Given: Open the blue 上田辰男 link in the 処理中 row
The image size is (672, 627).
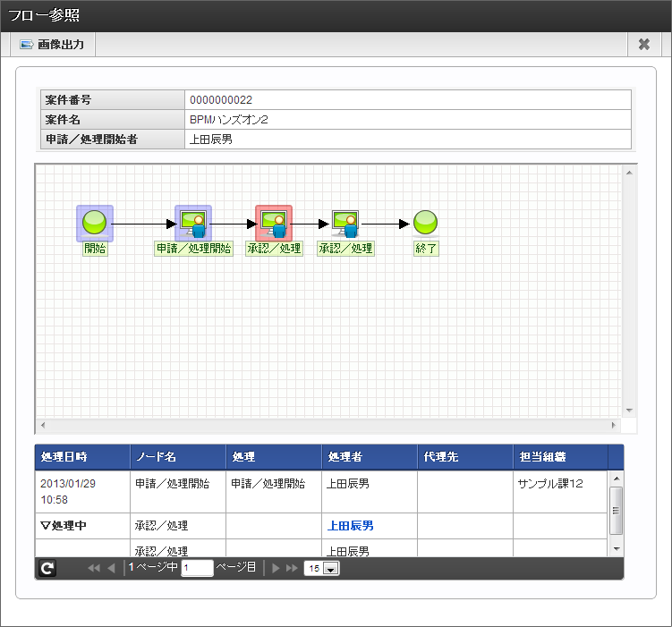Looking at the screenshot, I should click(350, 526).
